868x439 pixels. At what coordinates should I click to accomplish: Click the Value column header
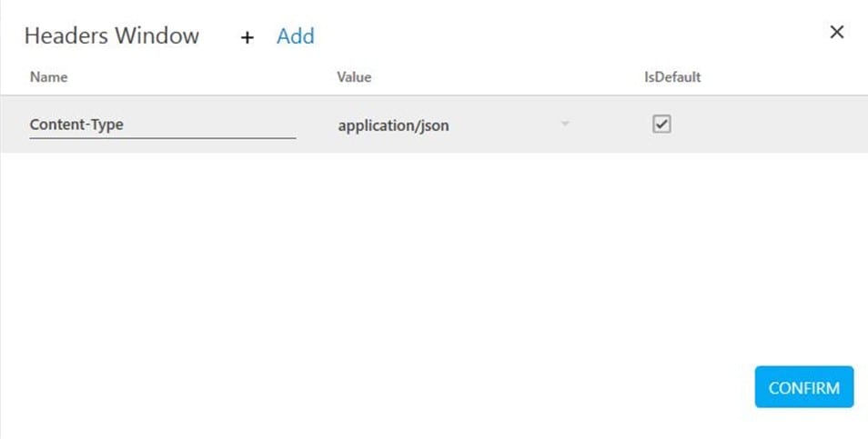coord(354,77)
